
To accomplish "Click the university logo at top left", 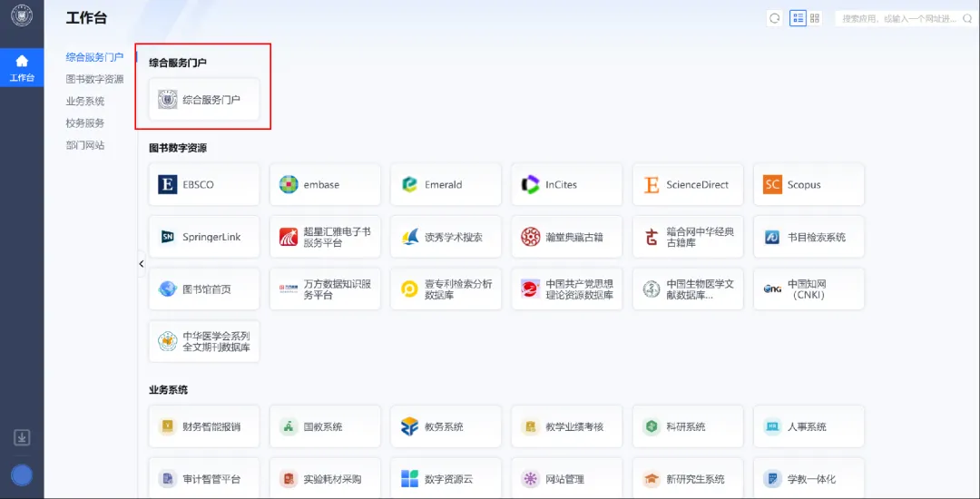I will 22,15.
